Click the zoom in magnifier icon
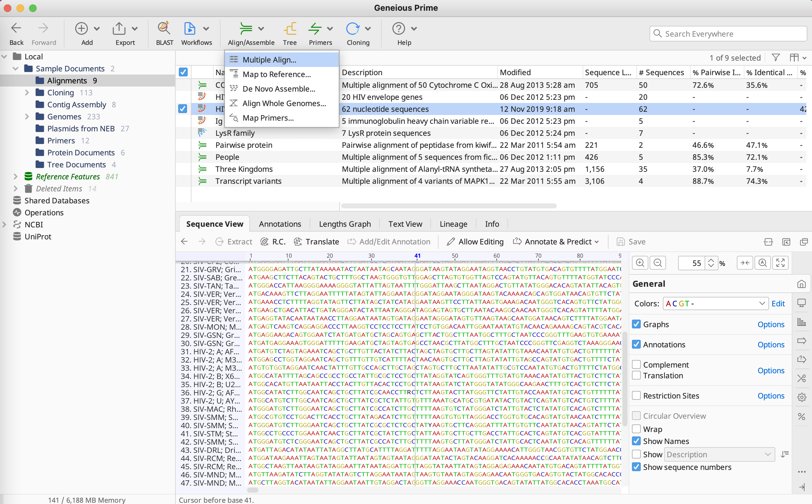The width and height of the screenshot is (812, 504). (x=640, y=263)
